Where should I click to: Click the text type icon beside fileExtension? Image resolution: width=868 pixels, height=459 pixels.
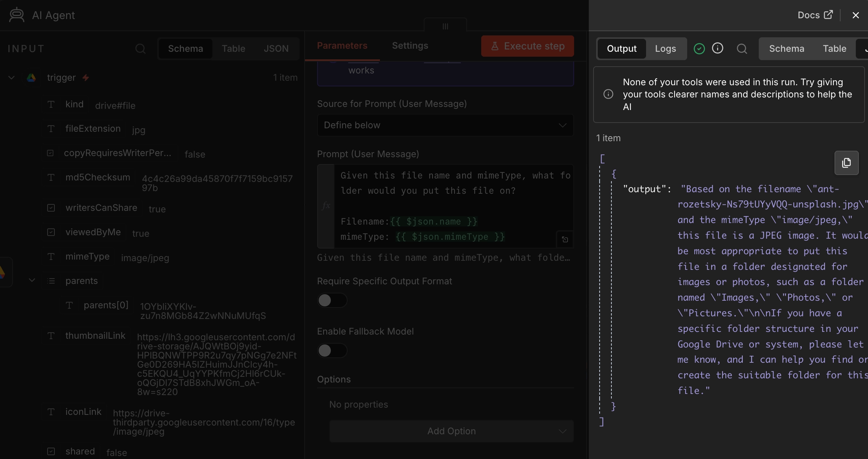point(51,129)
